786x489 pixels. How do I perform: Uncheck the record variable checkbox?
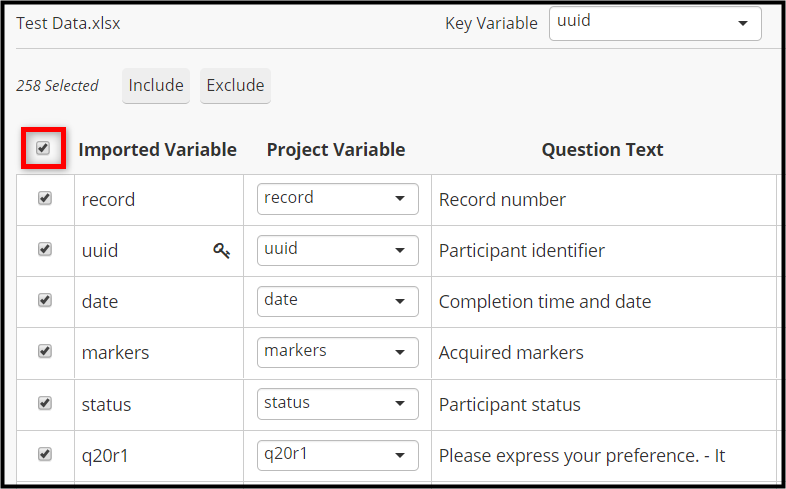tap(45, 198)
